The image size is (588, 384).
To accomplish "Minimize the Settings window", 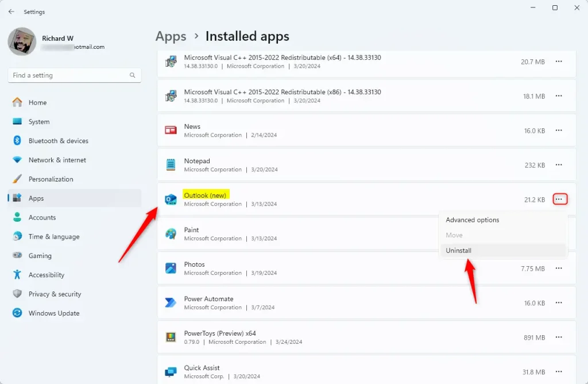I will click(x=533, y=7).
